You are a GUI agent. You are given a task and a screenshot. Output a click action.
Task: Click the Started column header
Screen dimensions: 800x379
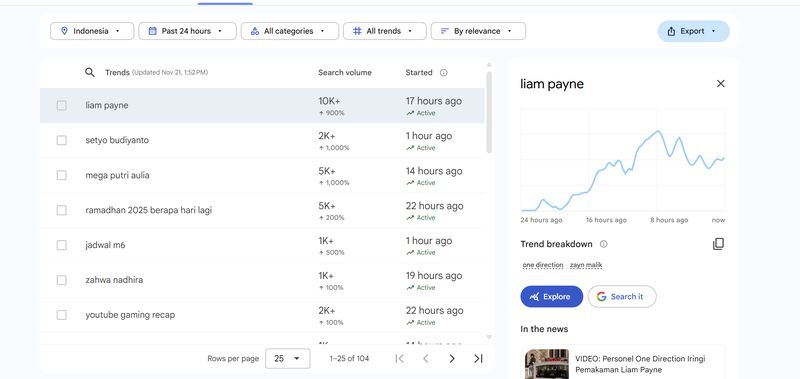tap(419, 72)
